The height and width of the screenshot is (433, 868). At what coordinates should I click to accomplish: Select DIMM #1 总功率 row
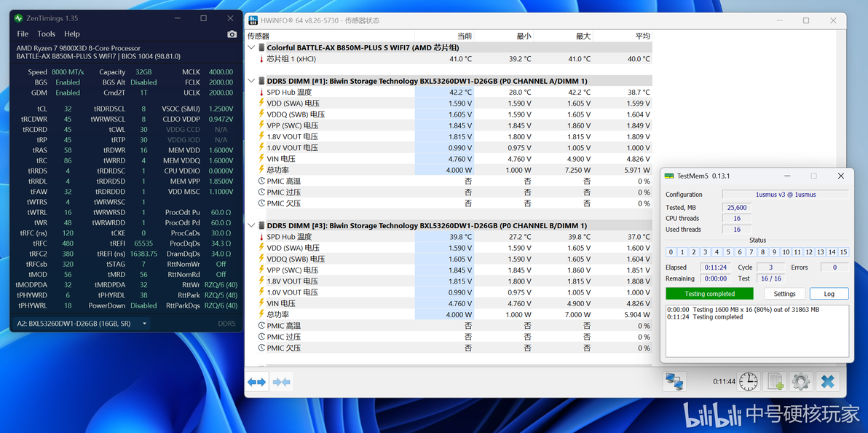[x=449, y=170]
